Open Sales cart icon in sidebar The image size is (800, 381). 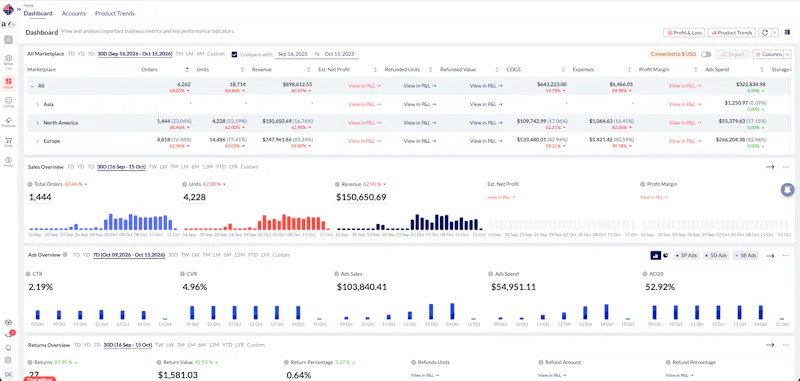click(x=8, y=141)
